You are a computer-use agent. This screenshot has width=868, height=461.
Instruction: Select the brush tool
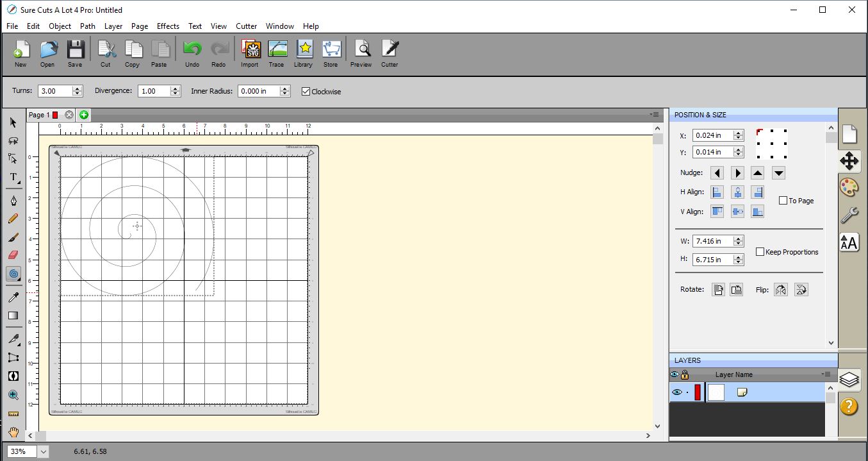coord(13,237)
